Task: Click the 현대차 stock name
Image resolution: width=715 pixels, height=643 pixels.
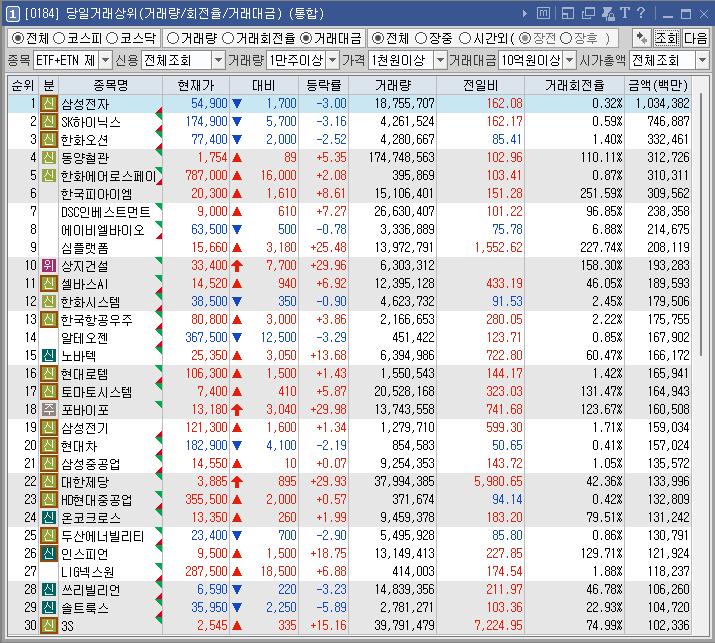Action: click(x=79, y=446)
